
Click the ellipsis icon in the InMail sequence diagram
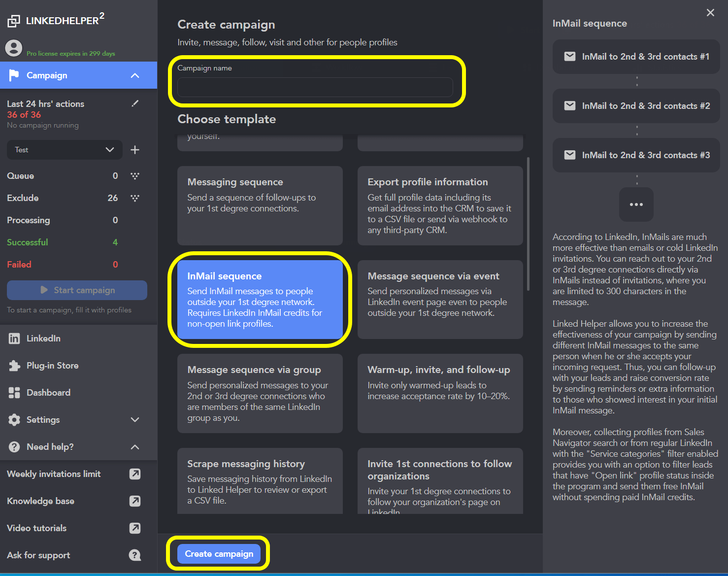(x=636, y=204)
